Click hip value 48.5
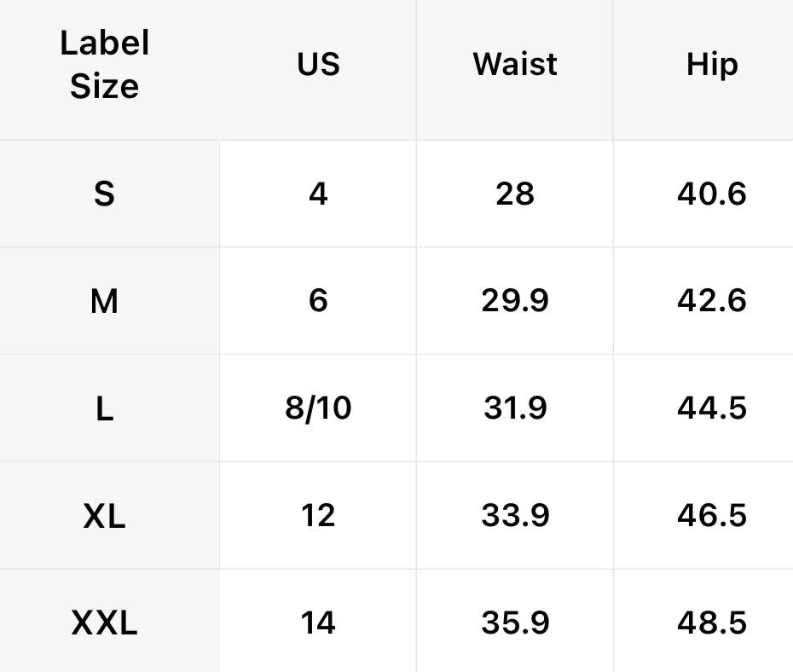793x672 pixels. click(x=711, y=623)
